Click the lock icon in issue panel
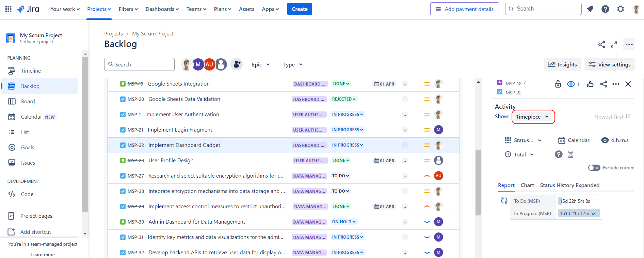The width and height of the screenshot is (644, 258). (x=558, y=84)
